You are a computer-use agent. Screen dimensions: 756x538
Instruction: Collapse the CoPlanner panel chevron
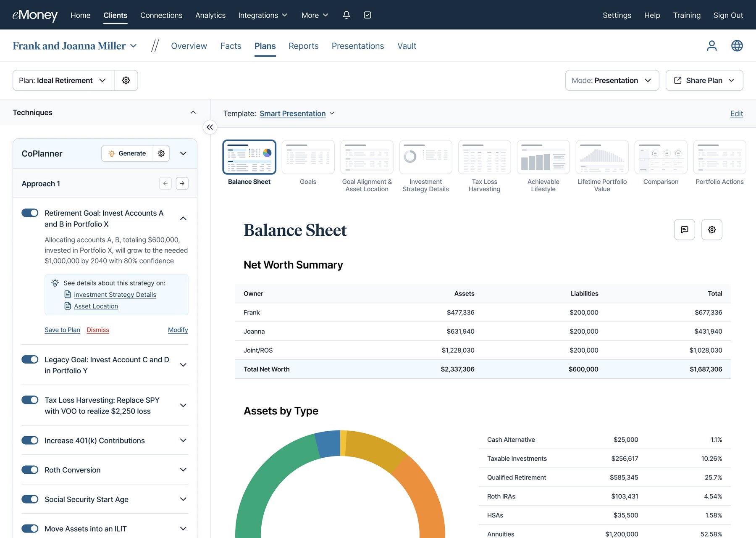[183, 153]
